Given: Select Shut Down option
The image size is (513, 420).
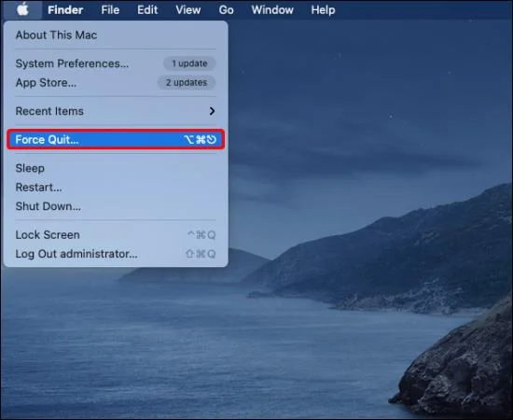Looking at the screenshot, I should [x=116, y=206].
